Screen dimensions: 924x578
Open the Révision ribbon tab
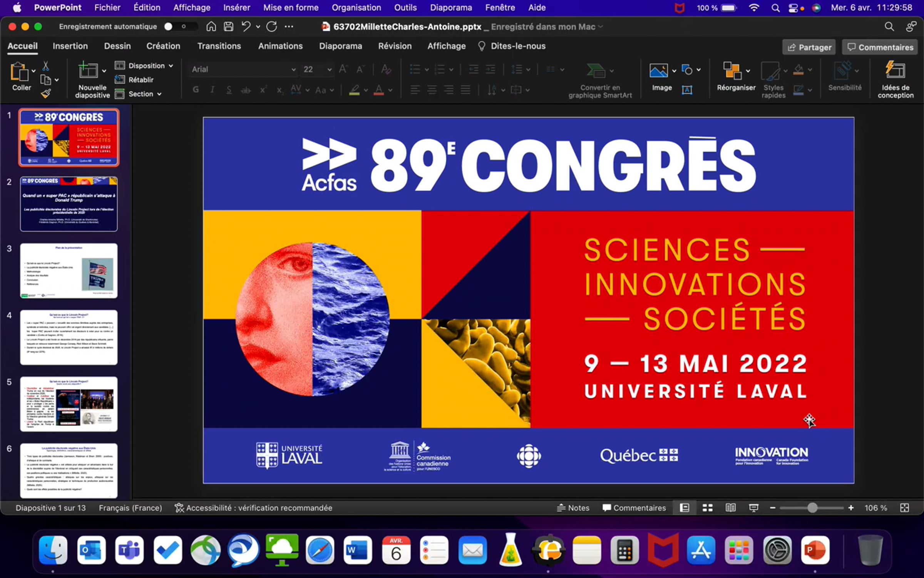coord(395,46)
